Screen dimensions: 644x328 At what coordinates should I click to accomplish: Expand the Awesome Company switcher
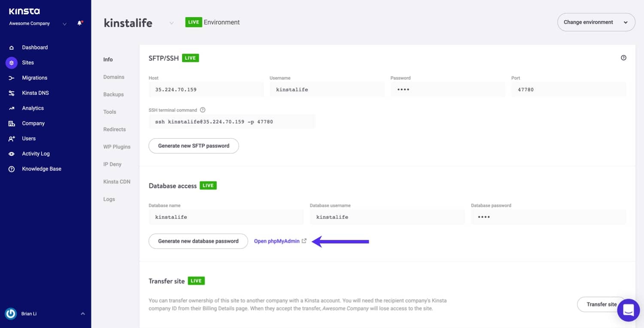pyautogui.click(x=64, y=24)
